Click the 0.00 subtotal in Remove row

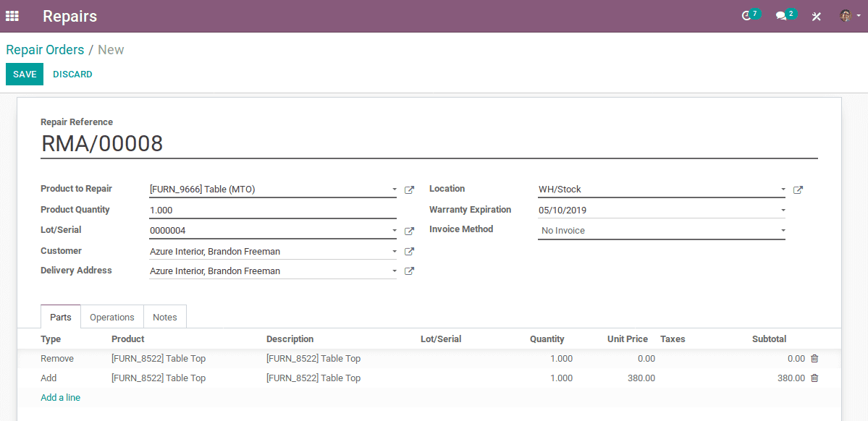click(796, 359)
